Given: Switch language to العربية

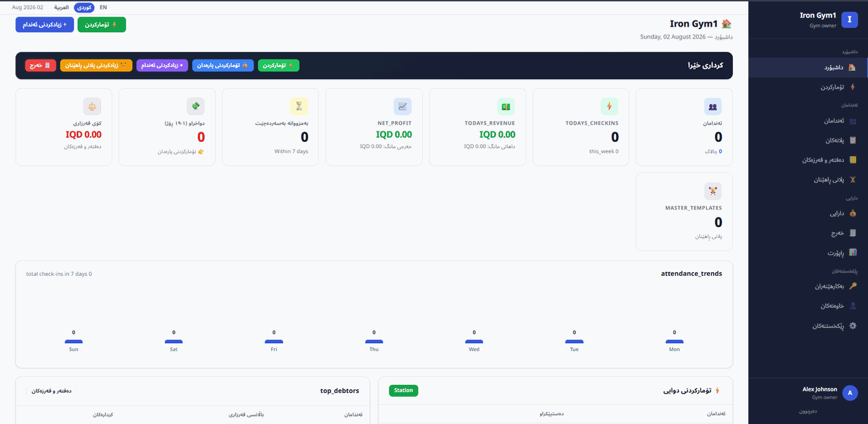Looking at the screenshot, I should (61, 7).
